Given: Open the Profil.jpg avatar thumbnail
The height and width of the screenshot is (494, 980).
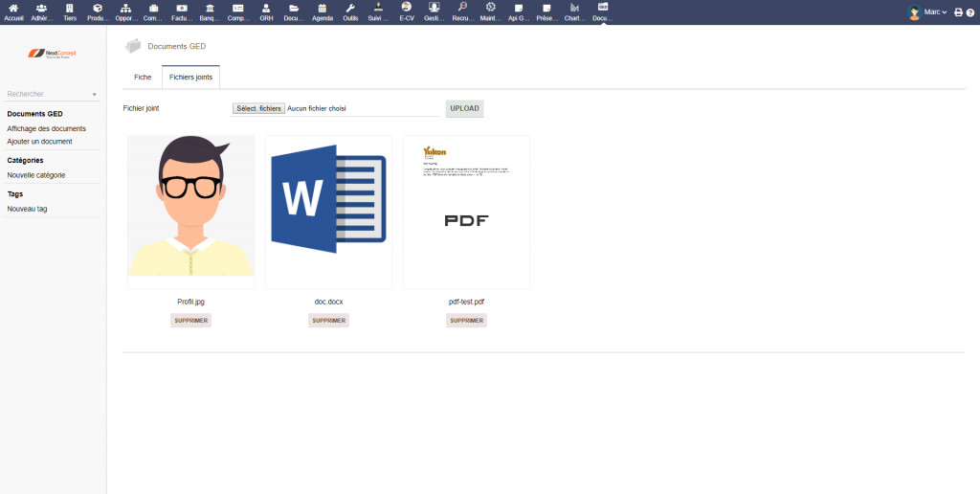Looking at the screenshot, I should click(190, 212).
